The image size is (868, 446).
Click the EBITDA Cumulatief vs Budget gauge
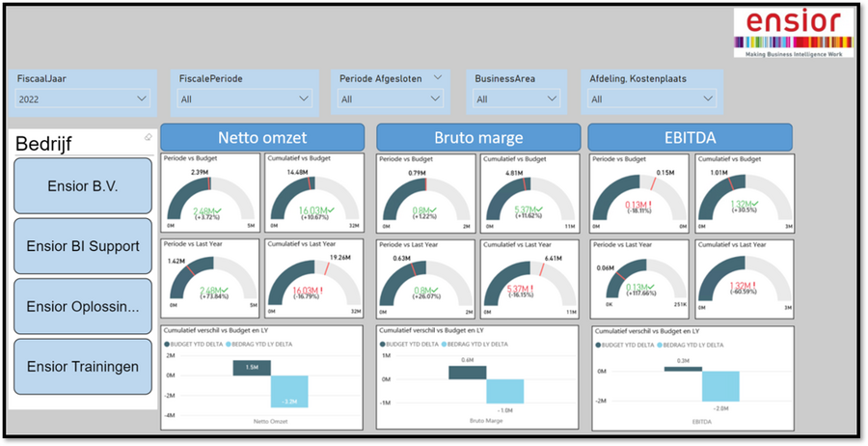(x=745, y=193)
